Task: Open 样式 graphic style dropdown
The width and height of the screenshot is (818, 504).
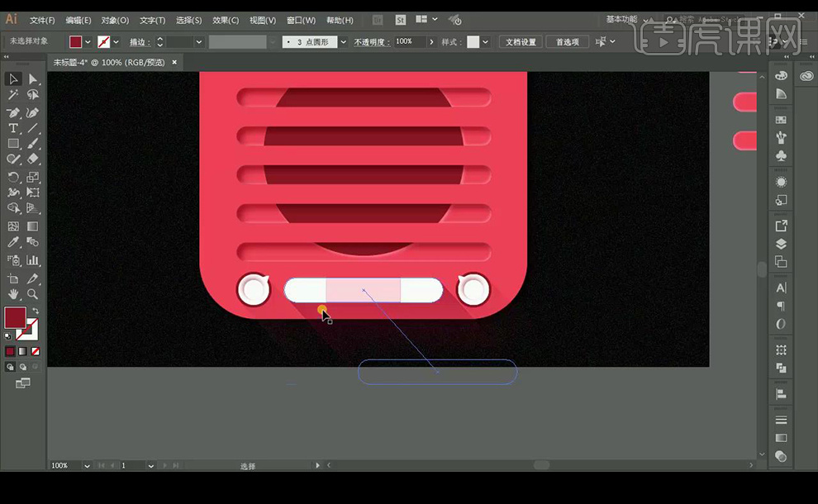Action: 485,42
